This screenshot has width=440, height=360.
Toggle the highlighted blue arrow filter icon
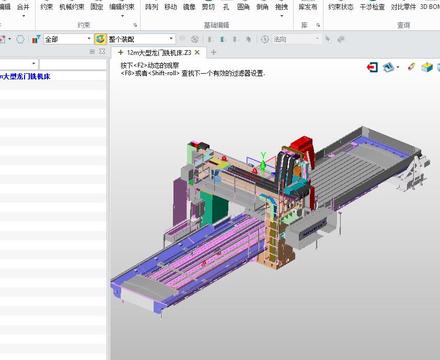click(x=222, y=39)
